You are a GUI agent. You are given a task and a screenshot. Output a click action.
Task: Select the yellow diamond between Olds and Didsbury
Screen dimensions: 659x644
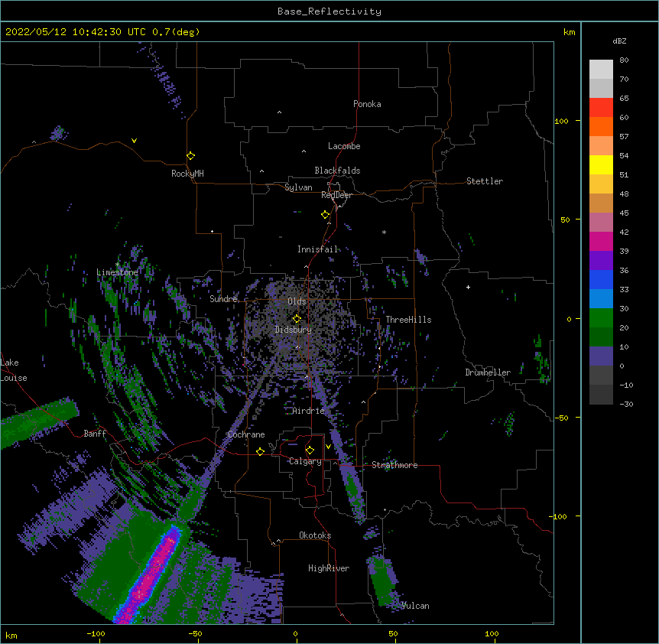297,318
